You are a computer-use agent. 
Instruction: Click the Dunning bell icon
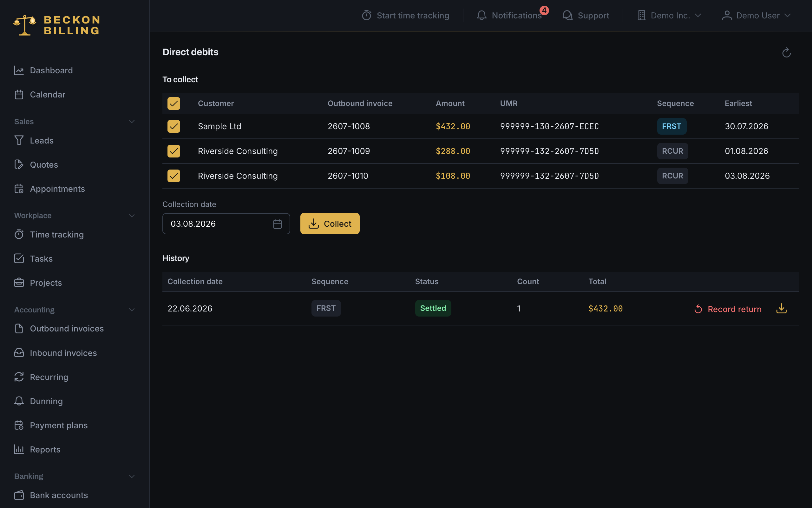19,401
